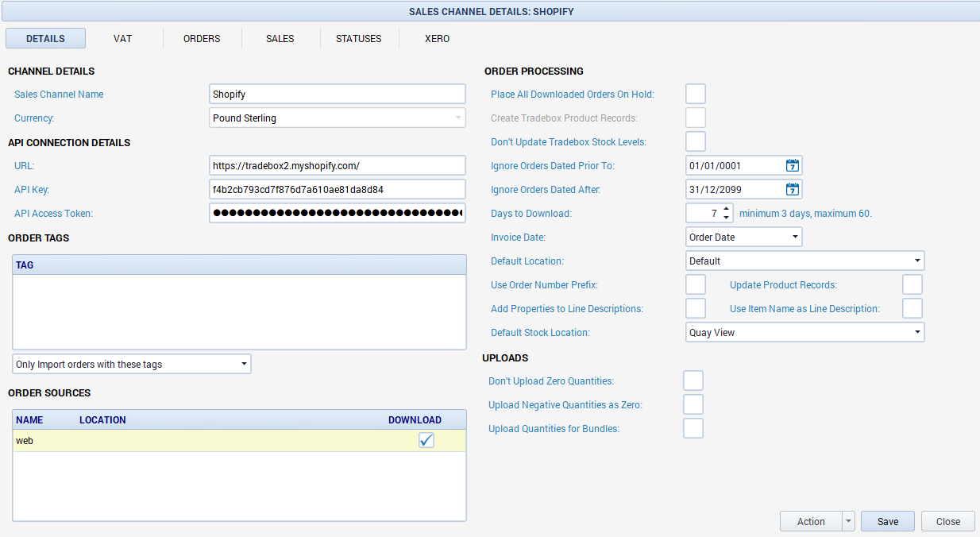Decrease Days to Download value
The height and width of the screenshot is (537, 980).
pyautogui.click(x=727, y=218)
